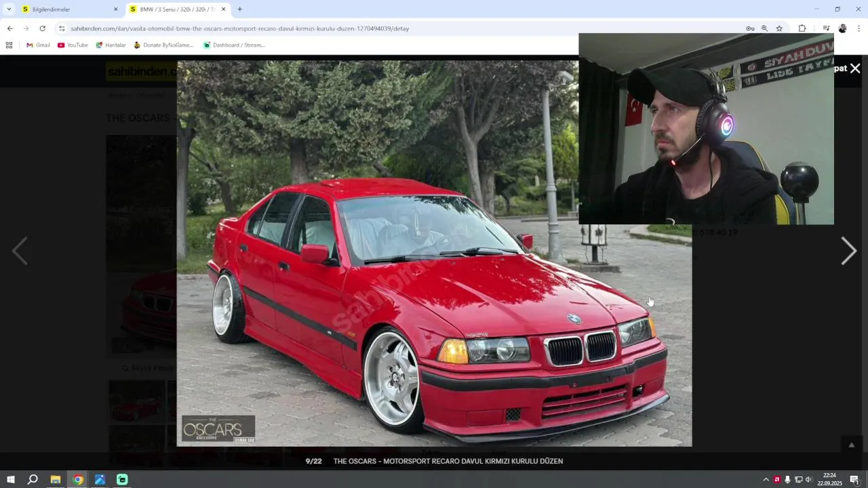Image resolution: width=868 pixels, height=488 pixels.
Task: Click the red tray app icon
Action: tap(777, 480)
